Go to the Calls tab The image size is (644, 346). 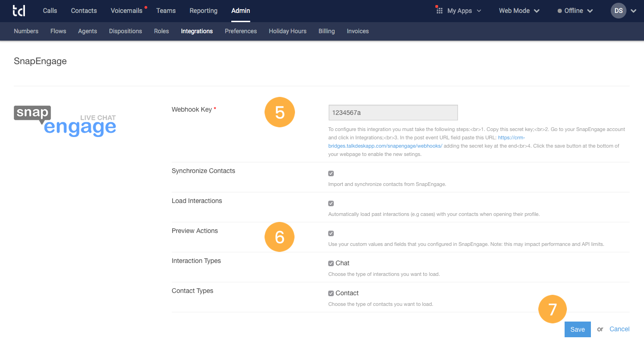point(50,11)
